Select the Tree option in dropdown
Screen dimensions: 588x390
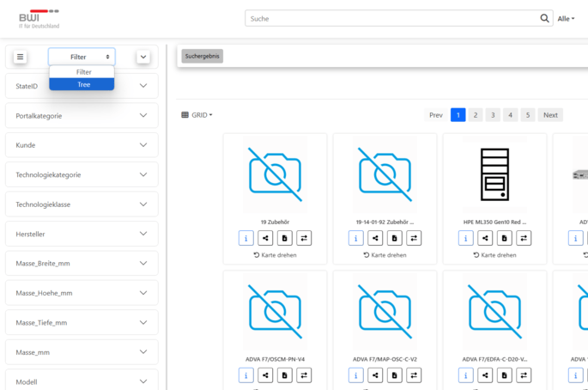coord(82,84)
